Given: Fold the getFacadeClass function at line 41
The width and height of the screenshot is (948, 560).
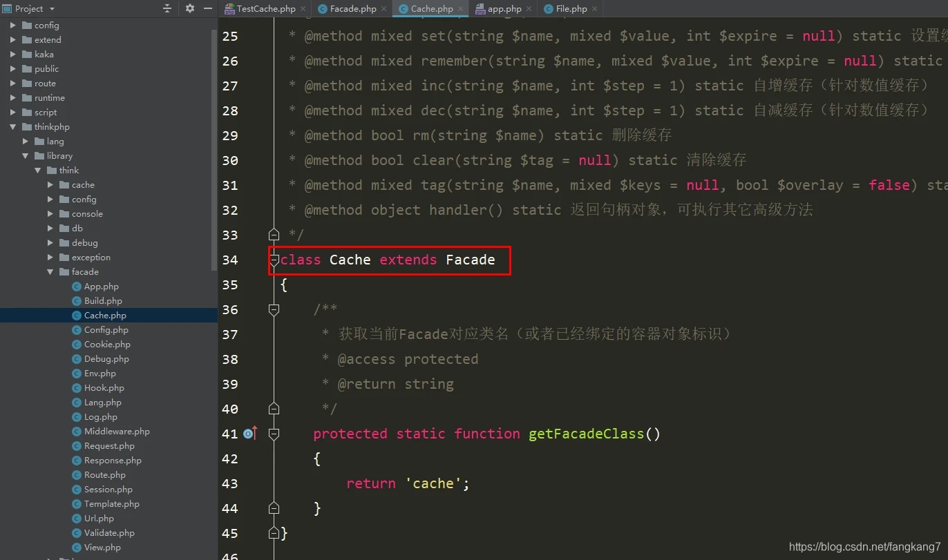Looking at the screenshot, I should click(x=274, y=434).
